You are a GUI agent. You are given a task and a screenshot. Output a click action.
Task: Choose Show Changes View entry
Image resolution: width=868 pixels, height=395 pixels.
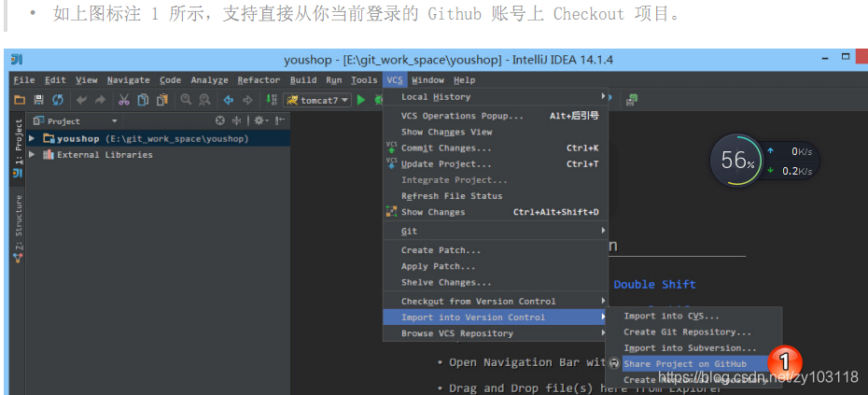[496, 132]
